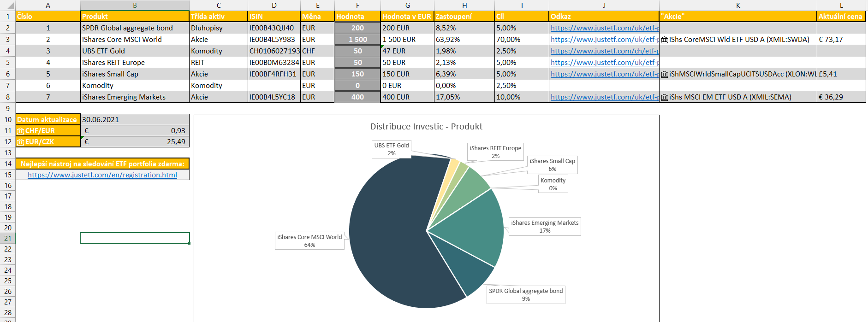Click the currency icon next to EUR/CZK
The width and height of the screenshot is (868, 322).
coord(20,142)
